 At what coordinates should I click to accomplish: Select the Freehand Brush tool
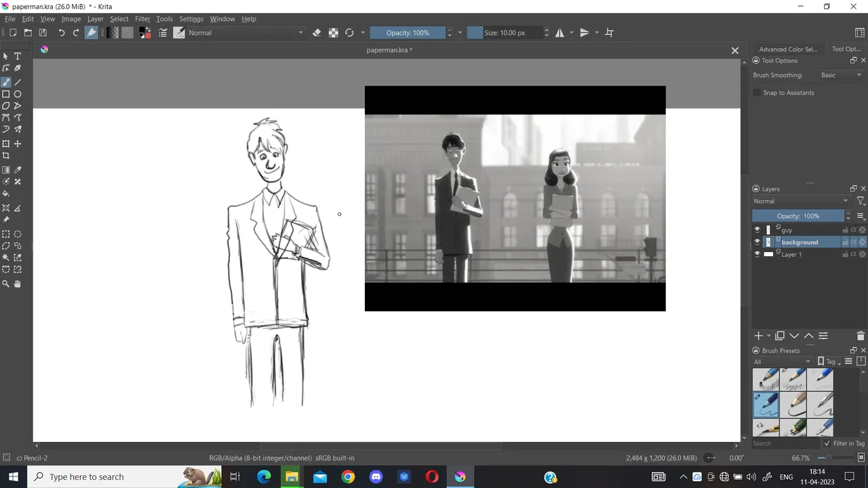tap(5, 82)
